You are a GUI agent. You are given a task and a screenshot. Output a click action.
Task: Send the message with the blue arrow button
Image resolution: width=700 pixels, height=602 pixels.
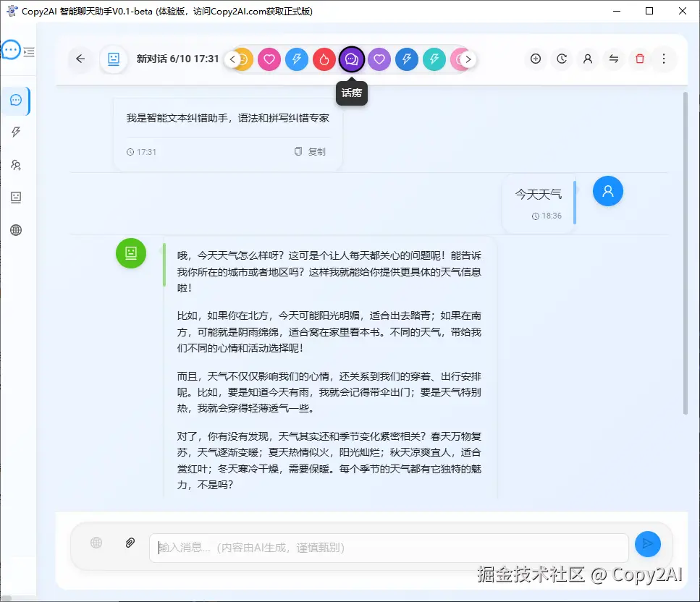point(648,543)
